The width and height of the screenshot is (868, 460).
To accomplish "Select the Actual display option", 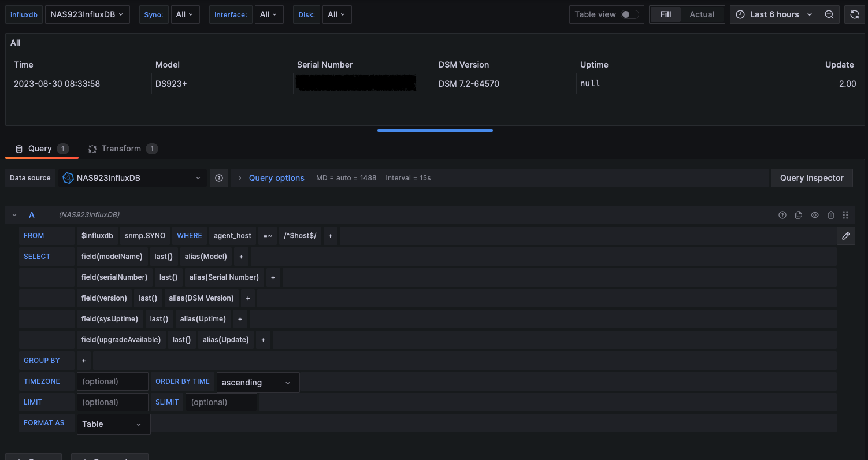I will click(x=702, y=14).
